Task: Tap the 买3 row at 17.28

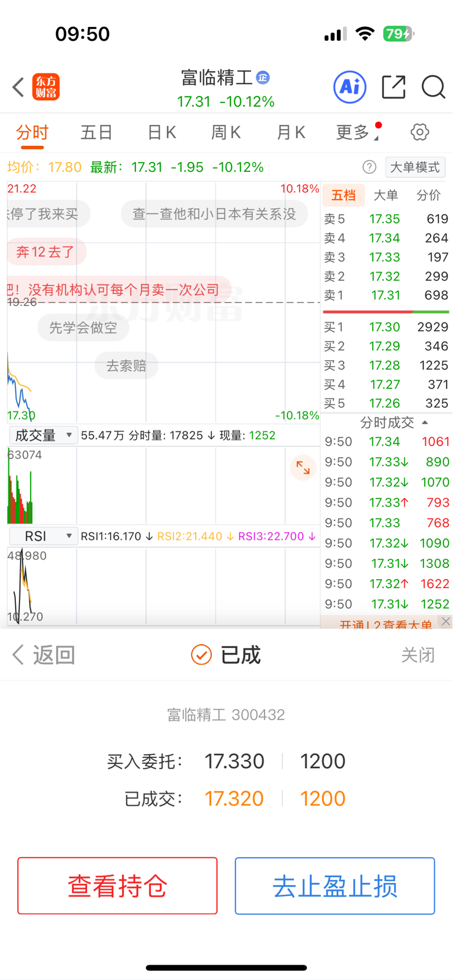Action: tap(386, 366)
